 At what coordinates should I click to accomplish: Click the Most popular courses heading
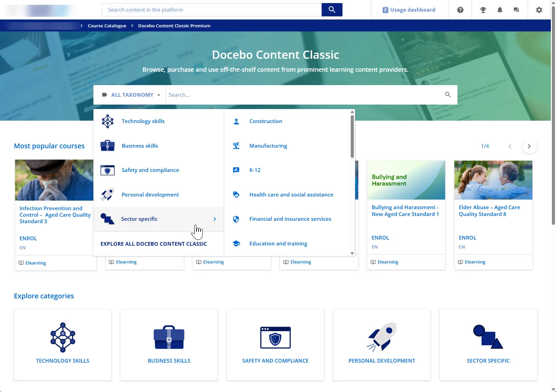click(x=49, y=146)
